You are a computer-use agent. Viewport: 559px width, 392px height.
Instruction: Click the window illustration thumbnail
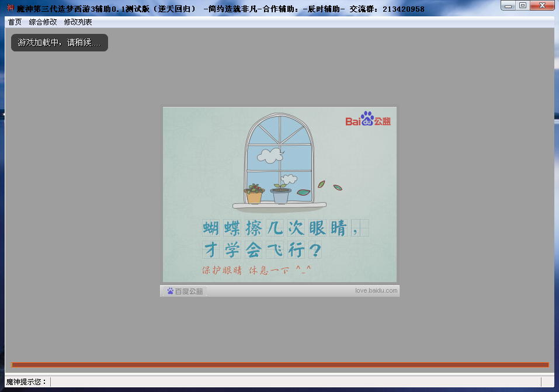point(280,163)
